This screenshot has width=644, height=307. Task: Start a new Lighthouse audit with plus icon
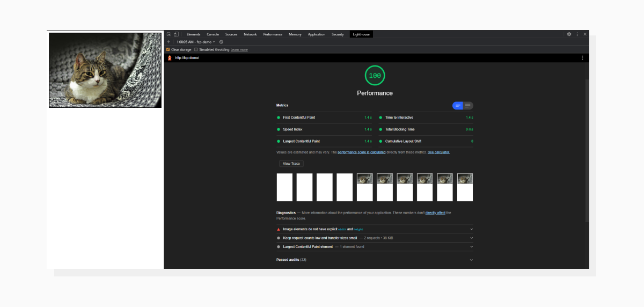pyautogui.click(x=168, y=41)
